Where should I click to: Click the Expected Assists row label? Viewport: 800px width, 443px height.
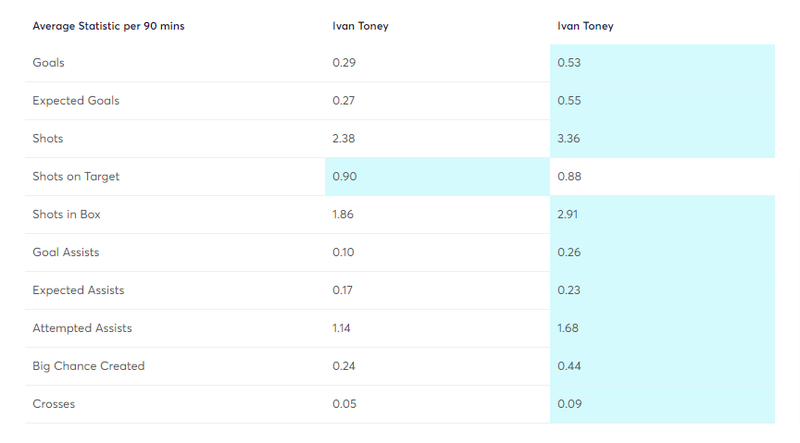79,290
